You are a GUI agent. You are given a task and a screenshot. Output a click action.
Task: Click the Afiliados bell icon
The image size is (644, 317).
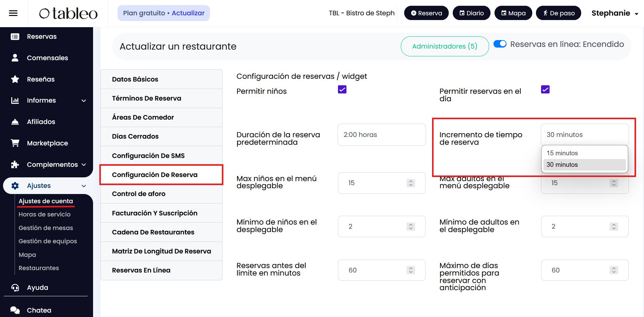tap(15, 122)
